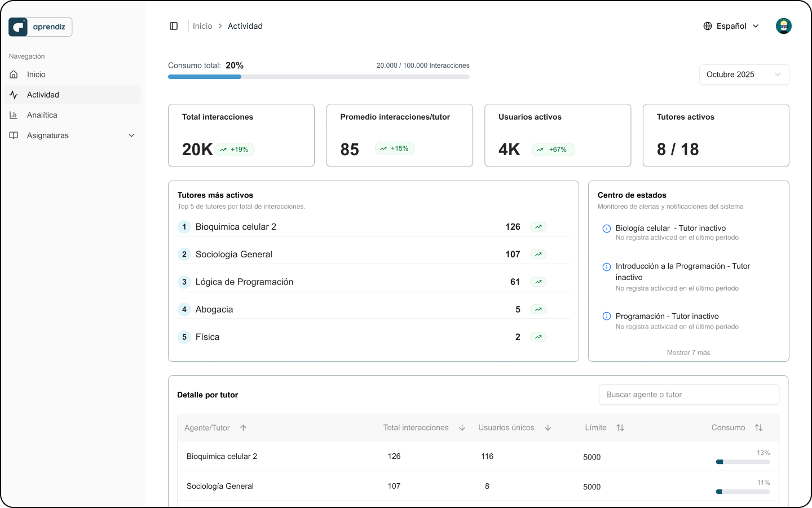
Task: Open the Español language selector
Action: coord(731,26)
